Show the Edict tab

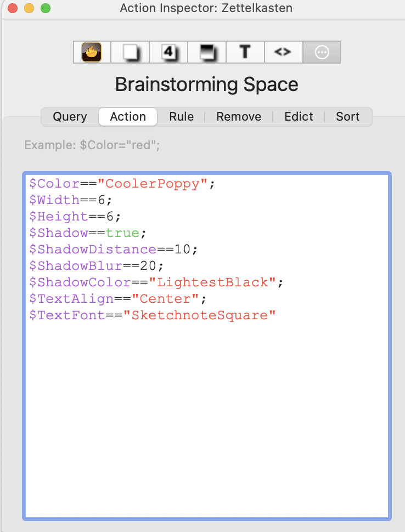click(x=299, y=117)
